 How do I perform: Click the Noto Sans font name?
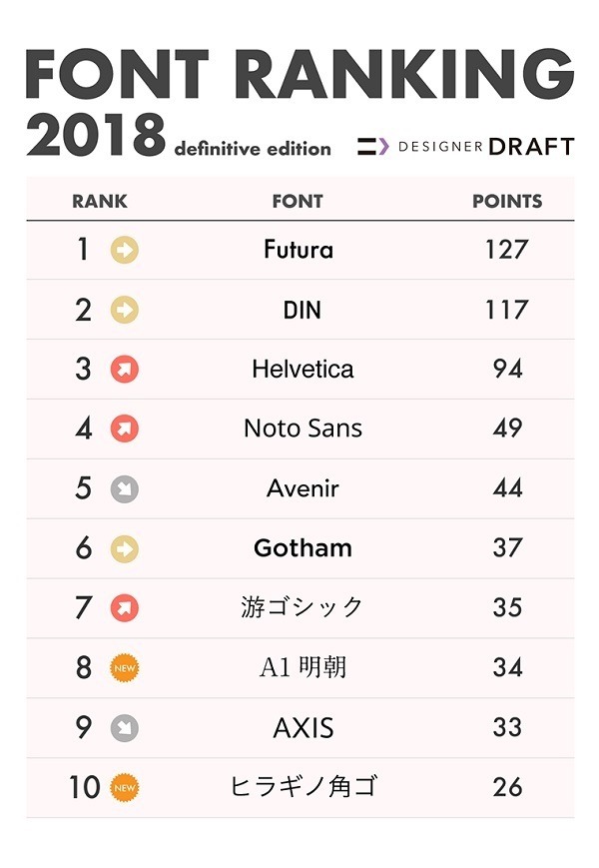[302, 430]
